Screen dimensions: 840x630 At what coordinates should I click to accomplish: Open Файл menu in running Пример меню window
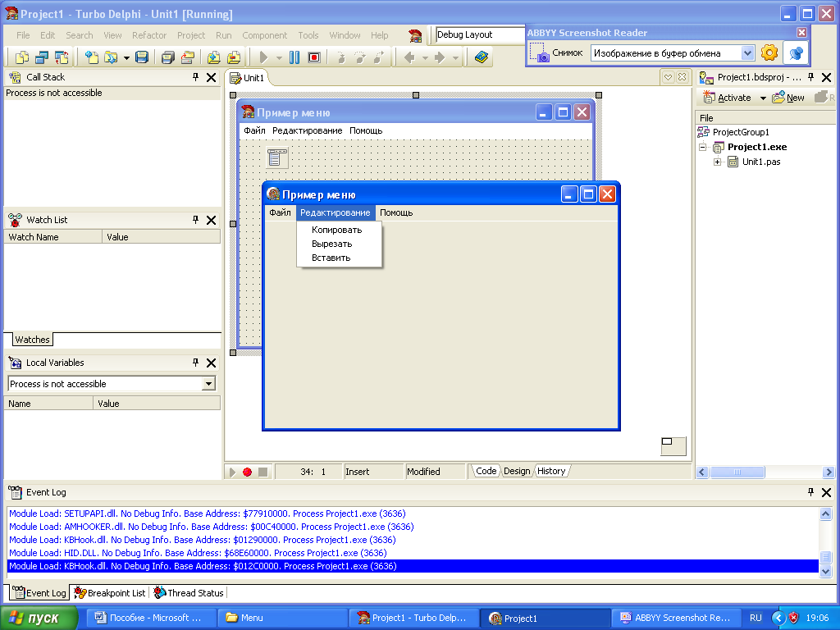[281, 212]
